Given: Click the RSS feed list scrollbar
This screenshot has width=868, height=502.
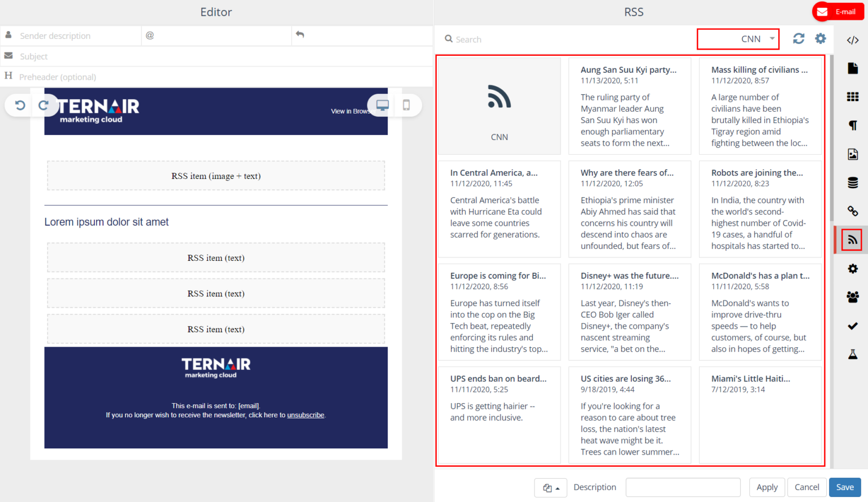Looking at the screenshot, I should [831, 138].
